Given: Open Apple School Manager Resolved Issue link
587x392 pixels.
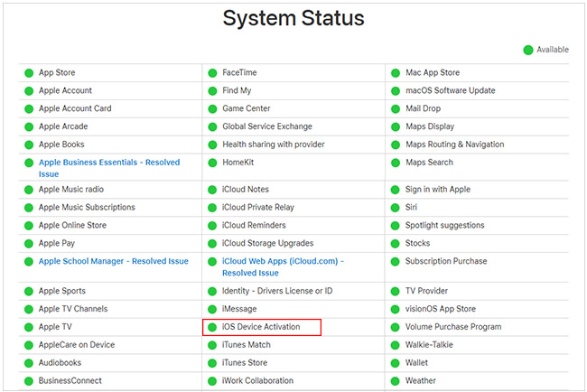Looking at the screenshot, I should pos(114,261).
